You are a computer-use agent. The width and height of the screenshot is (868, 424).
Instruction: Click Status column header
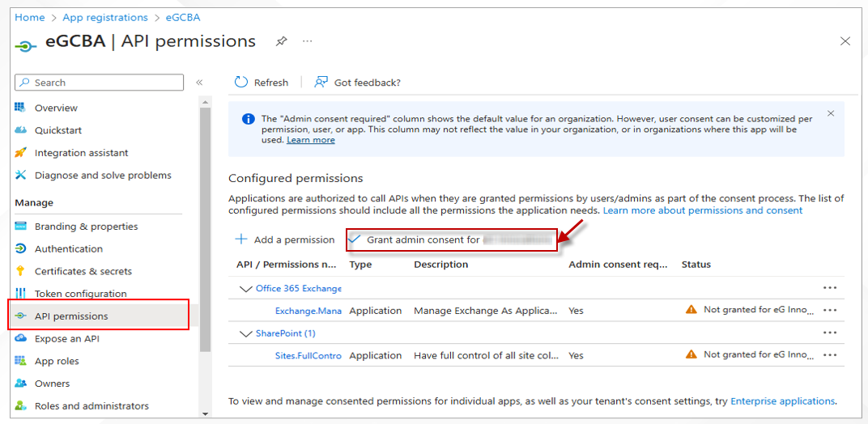click(x=696, y=265)
